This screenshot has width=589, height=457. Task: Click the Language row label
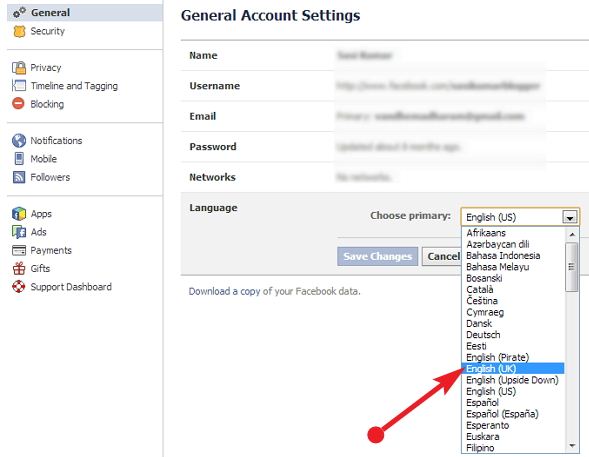point(213,208)
